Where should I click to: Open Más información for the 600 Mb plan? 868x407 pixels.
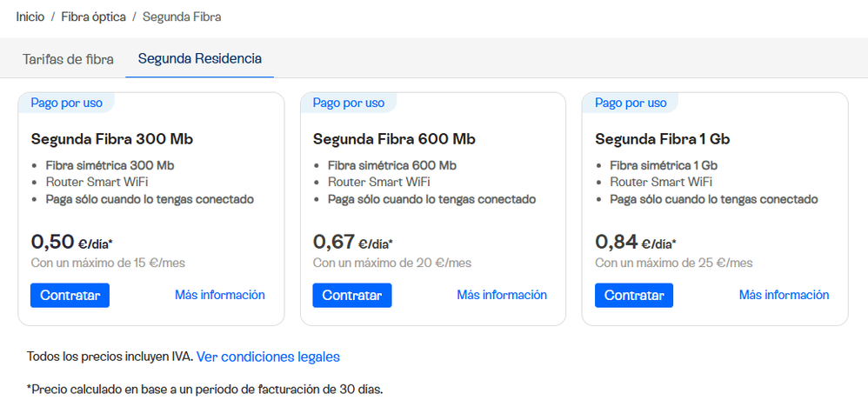pos(502,295)
